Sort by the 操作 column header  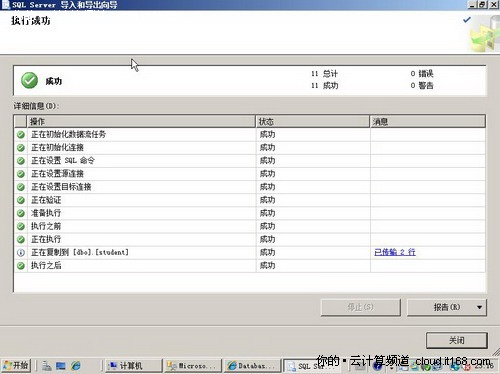click(141, 121)
